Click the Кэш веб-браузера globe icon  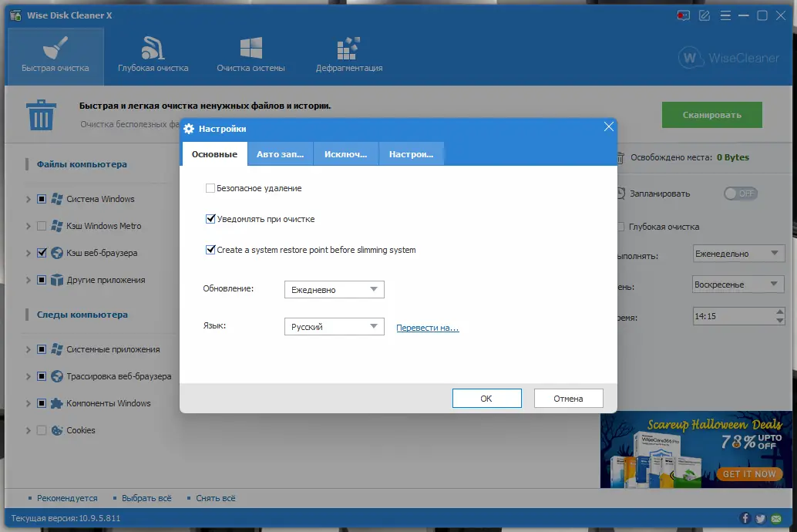(57, 253)
